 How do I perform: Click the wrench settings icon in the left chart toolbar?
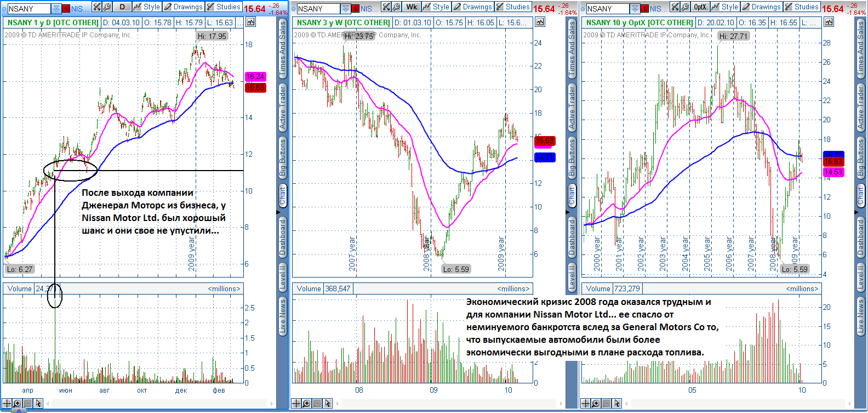[107, 7]
